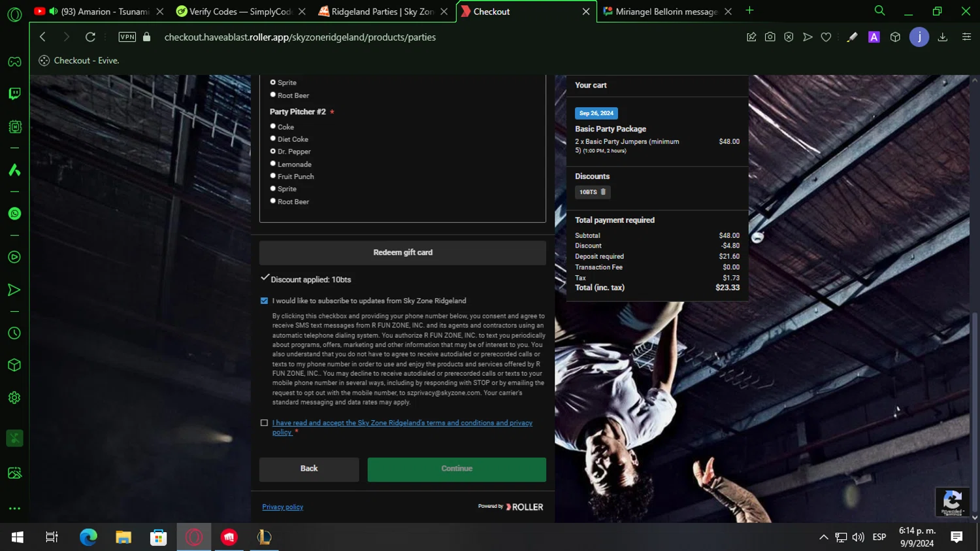Open Twitch in the Opera sidebar
Screen dimensions: 980x551
(x=14, y=93)
